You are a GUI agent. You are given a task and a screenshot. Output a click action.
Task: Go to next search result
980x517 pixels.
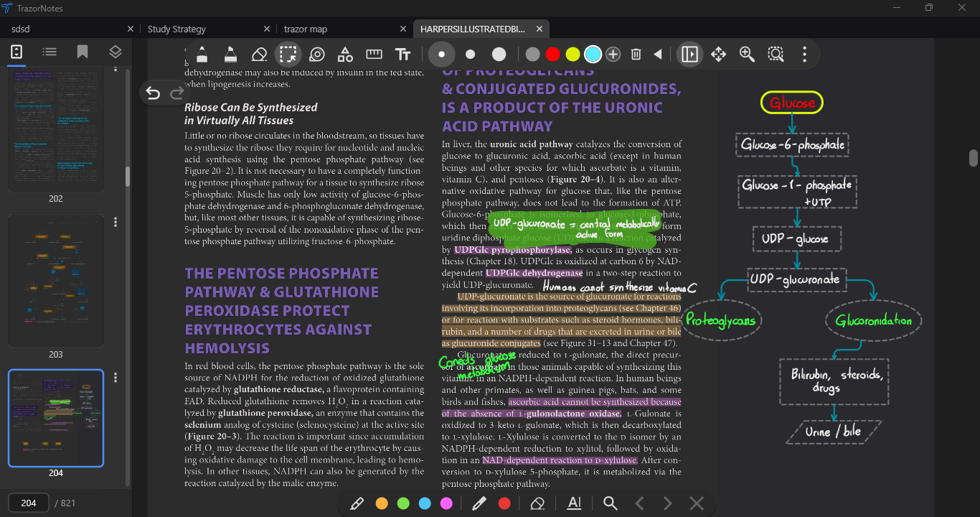pyautogui.click(x=668, y=503)
